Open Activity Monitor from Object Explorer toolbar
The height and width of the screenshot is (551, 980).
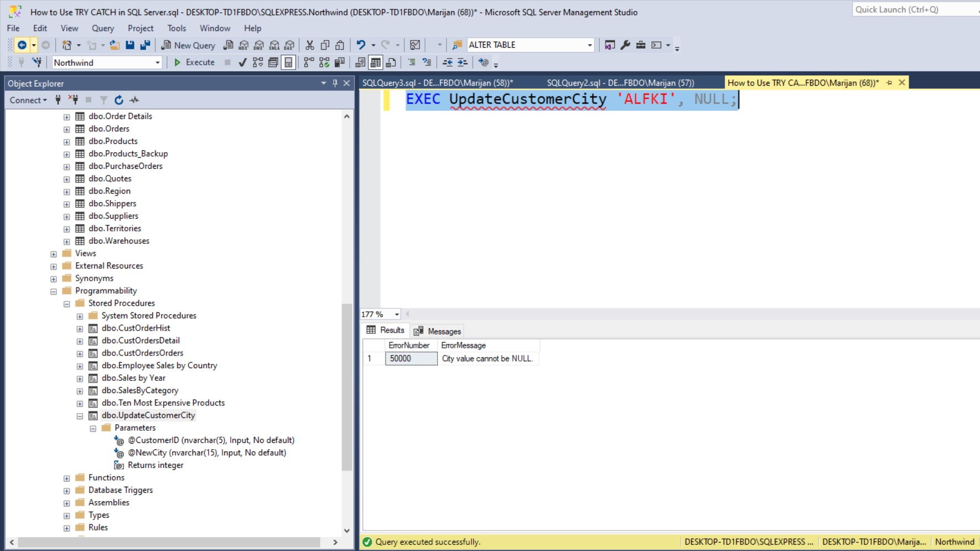(134, 100)
